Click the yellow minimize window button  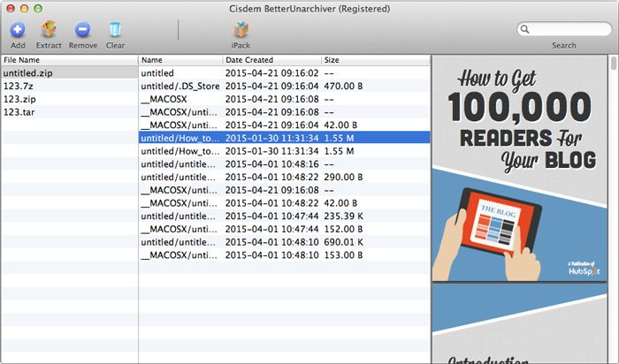pos(24,8)
